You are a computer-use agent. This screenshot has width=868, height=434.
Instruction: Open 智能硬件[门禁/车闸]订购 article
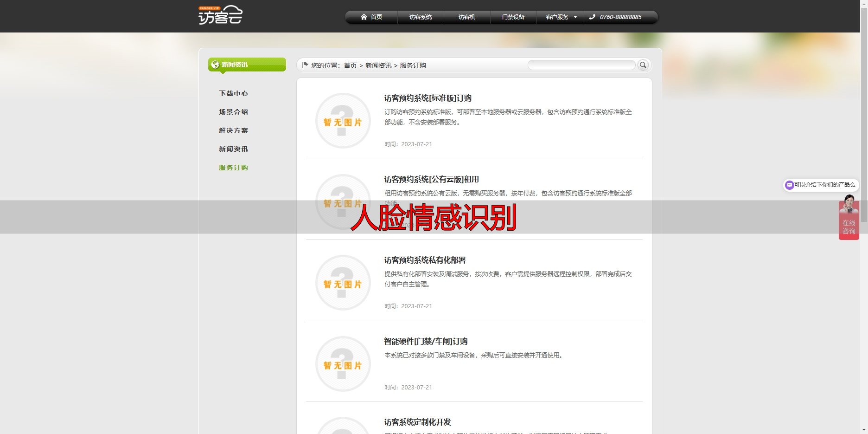(426, 342)
